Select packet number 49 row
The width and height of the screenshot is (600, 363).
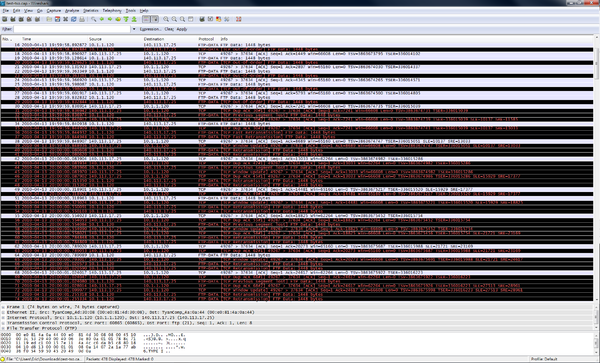pyautogui.click(x=297, y=189)
